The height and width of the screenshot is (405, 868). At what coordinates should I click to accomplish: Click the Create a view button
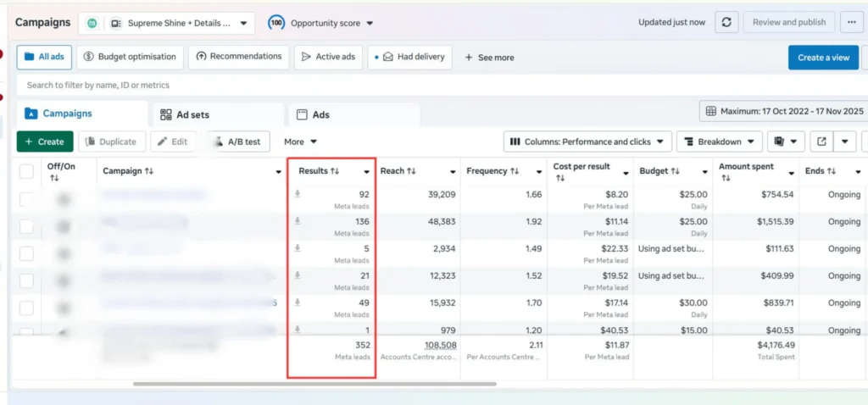point(822,58)
